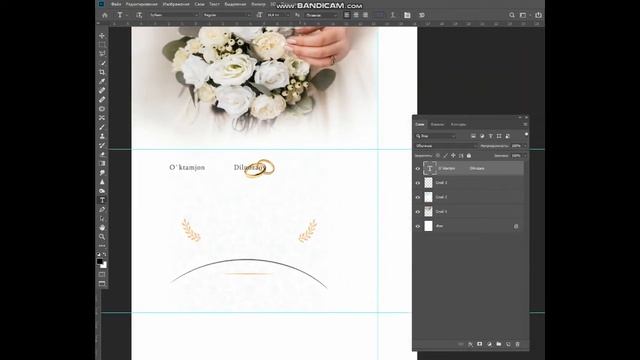The image size is (640, 360).
Task: Select the Фон layer thumbnail
Action: click(428, 226)
